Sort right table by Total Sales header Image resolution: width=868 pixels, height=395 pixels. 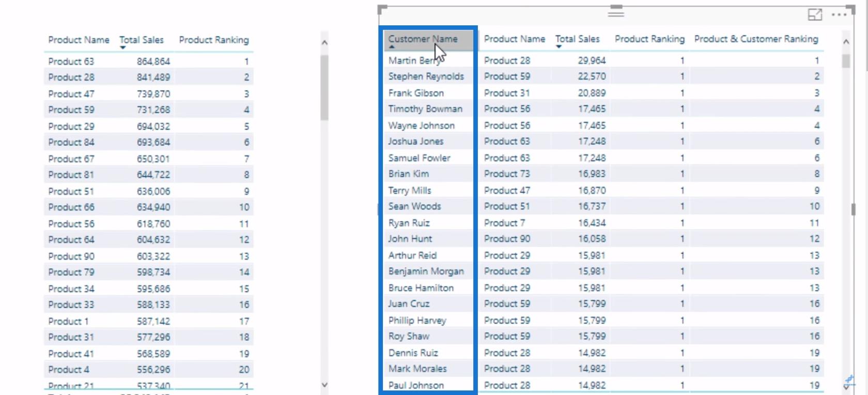577,39
